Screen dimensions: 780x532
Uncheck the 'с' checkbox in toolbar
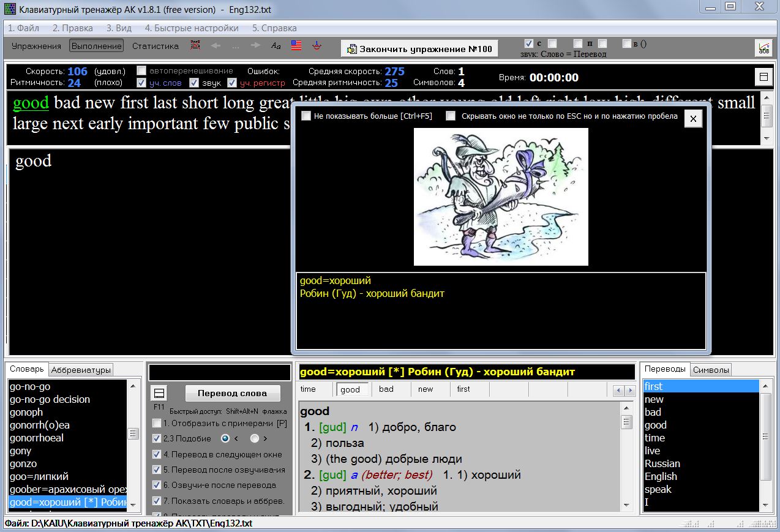529,43
